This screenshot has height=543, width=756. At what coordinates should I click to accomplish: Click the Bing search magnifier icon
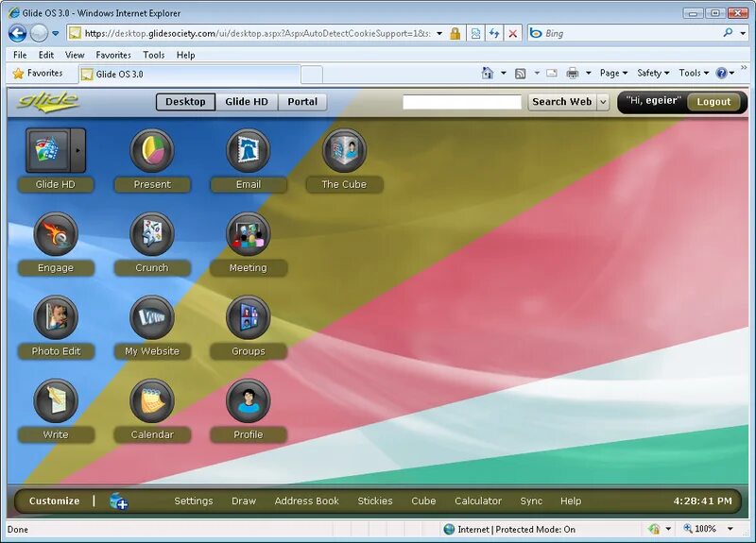728,33
